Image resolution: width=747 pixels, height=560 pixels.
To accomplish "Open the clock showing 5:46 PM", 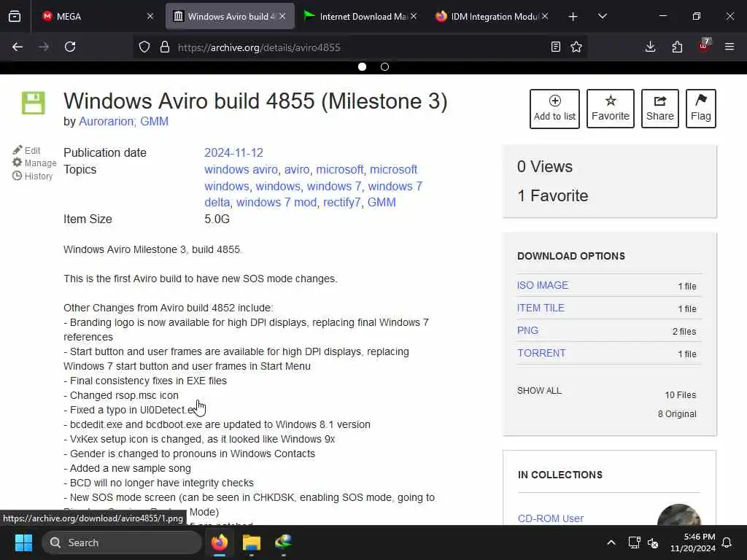I will click(693, 542).
